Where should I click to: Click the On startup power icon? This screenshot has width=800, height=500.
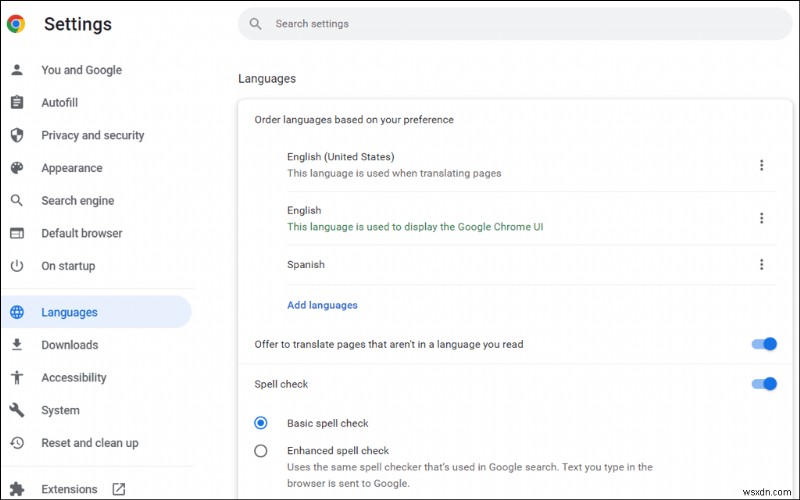(17, 266)
